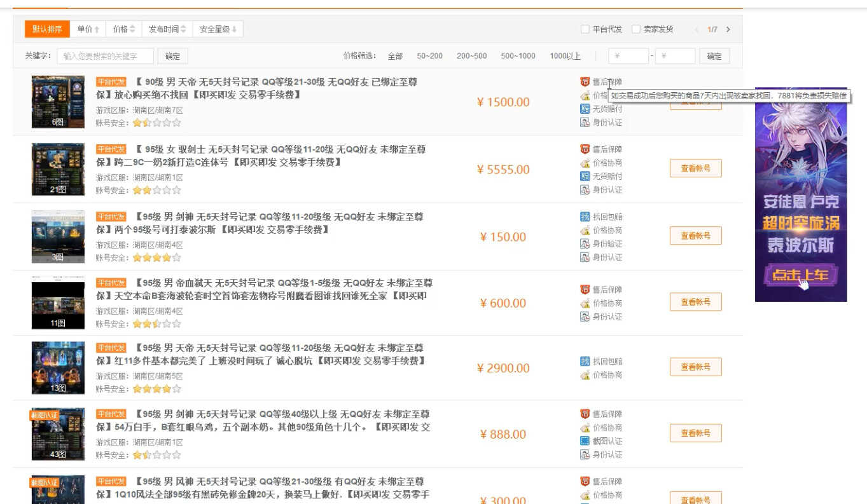
Task: Click the 价格协商 money-bag icon in the ¥5555.00 listing
Action: click(585, 163)
